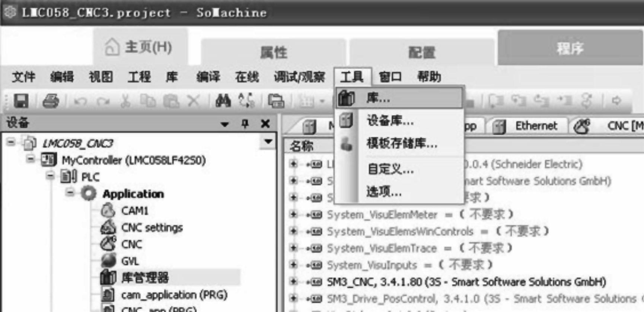The image size is (644, 312).
Task: Expand the SM3_Drive_PosControl library entry
Action: click(x=294, y=298)
